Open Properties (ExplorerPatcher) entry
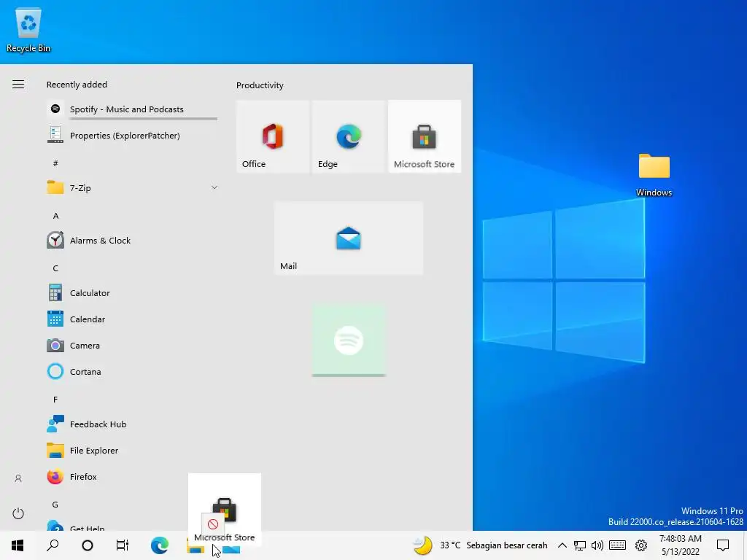This screenshot has width=747, height=560. point(132,135)
